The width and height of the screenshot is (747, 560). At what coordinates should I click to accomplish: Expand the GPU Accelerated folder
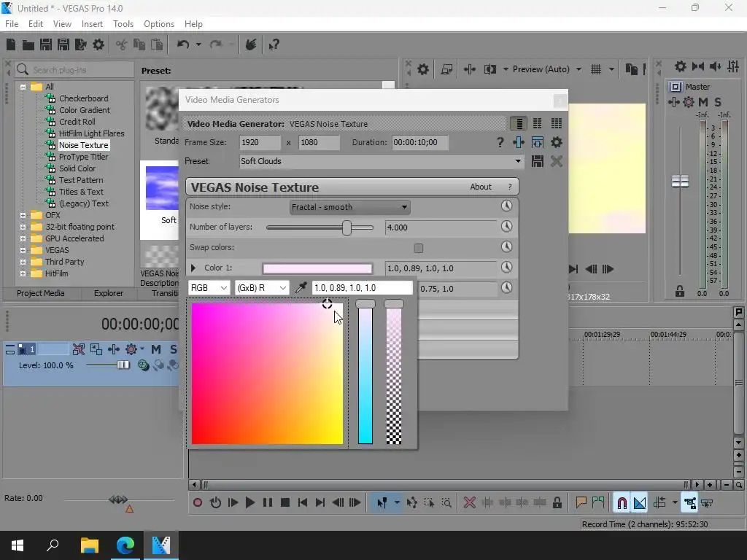pyautogui.click(x=23, y=238)
